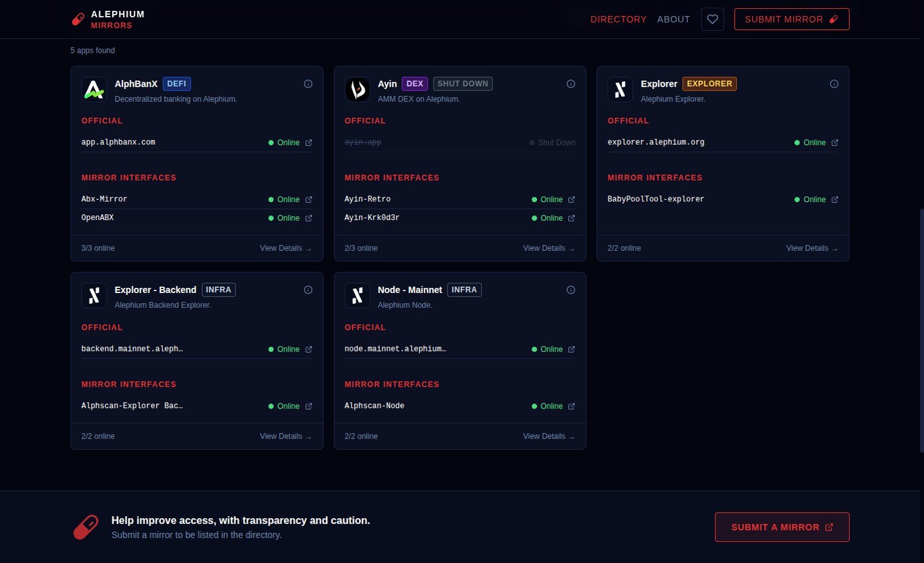The image size is (924, 563).
Task: Click the large pill icon in footer banner
Action: pos(86,527)
